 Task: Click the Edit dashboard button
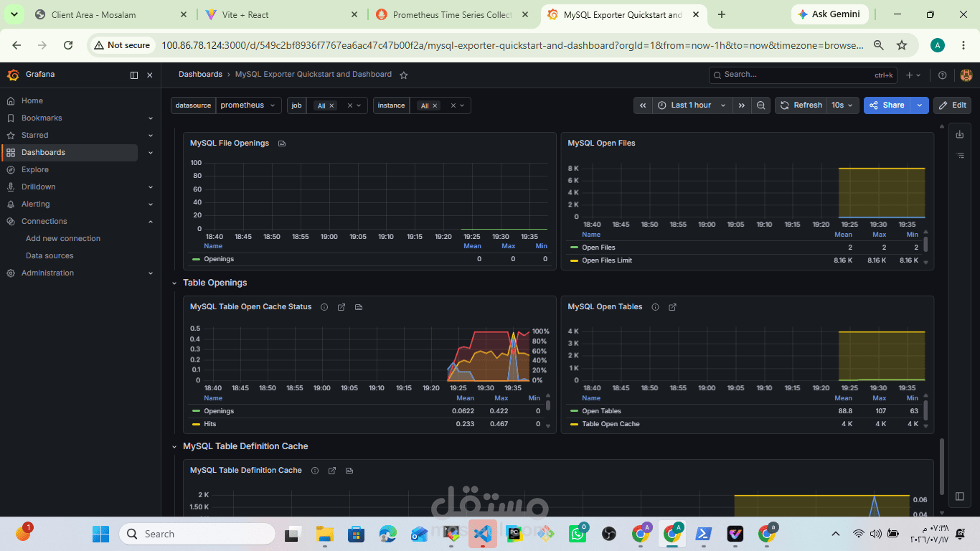pyautogui.click(x=952, y=105)
